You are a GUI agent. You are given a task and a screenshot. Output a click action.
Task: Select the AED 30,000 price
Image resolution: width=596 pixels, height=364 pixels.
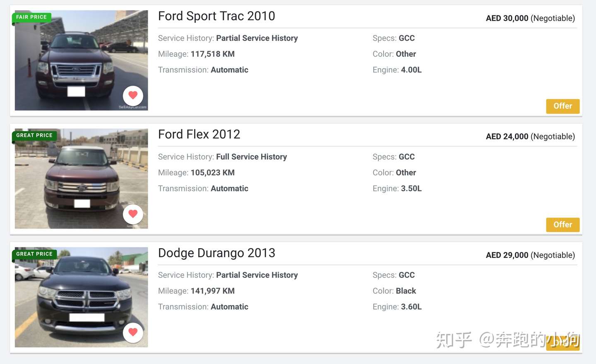tap(507, 18)
